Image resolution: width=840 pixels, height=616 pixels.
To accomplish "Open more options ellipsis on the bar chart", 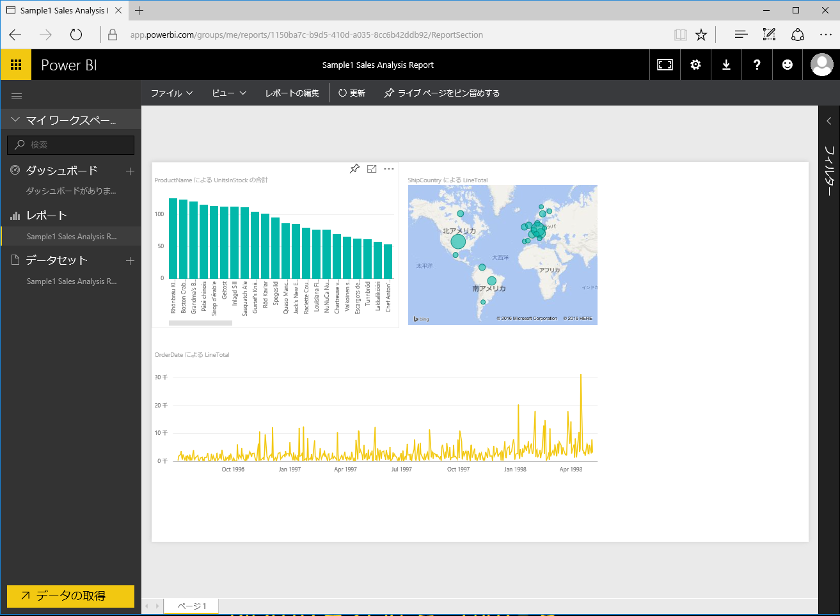I will point(389,169).
